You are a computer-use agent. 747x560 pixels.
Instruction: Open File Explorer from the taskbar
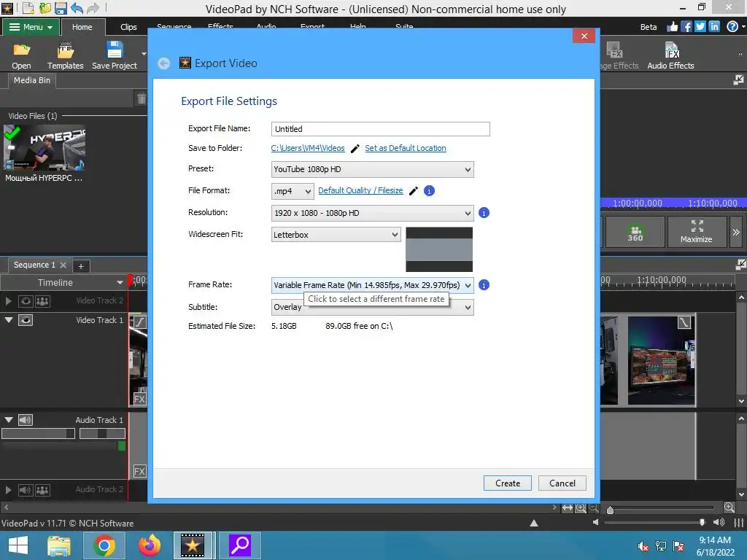(x=59, y=545)
